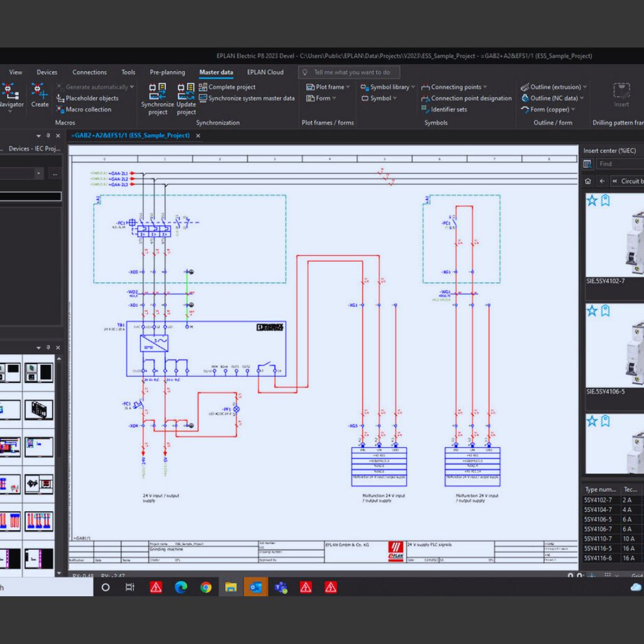This screenshot has width=644, height=644.
Task: Open Microsoft Teams from taskbar
Action: 281,587
